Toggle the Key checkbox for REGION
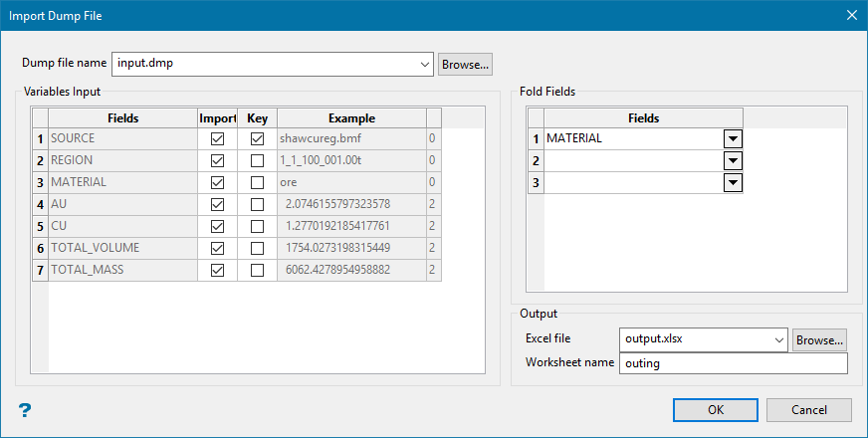Viewport: 868px width, 438px height. coord(257,161)
